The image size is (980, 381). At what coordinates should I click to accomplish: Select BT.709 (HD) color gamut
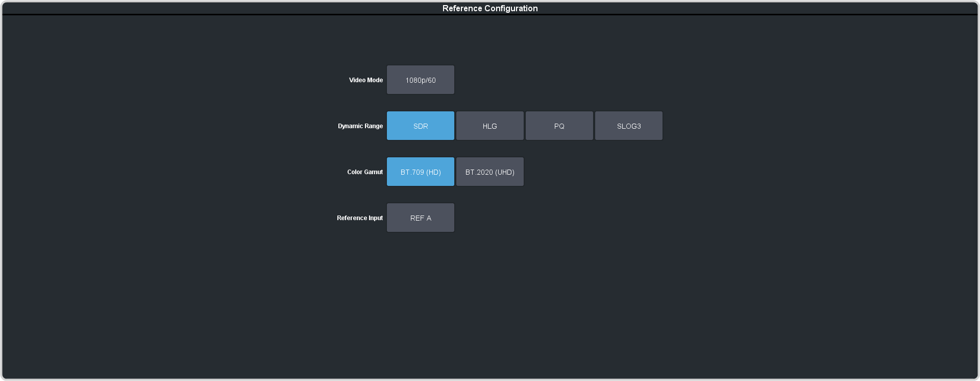click(421, 172)
